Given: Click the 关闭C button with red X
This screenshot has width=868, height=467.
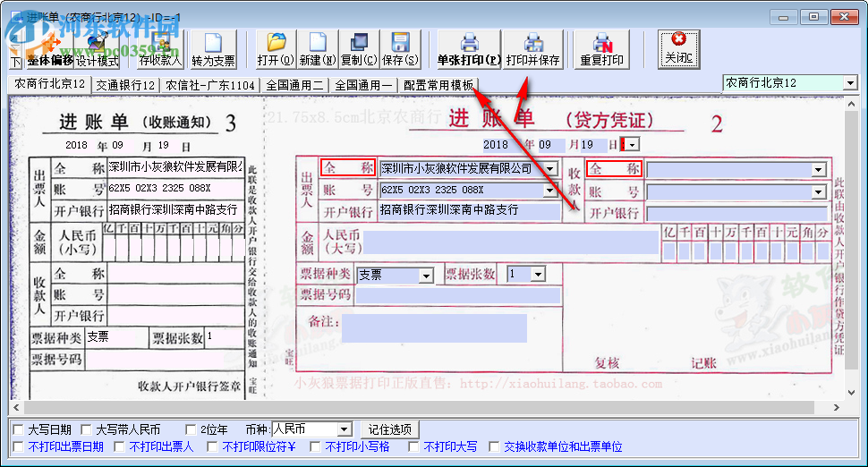Looking at the screenshot, I should [678, 50].
